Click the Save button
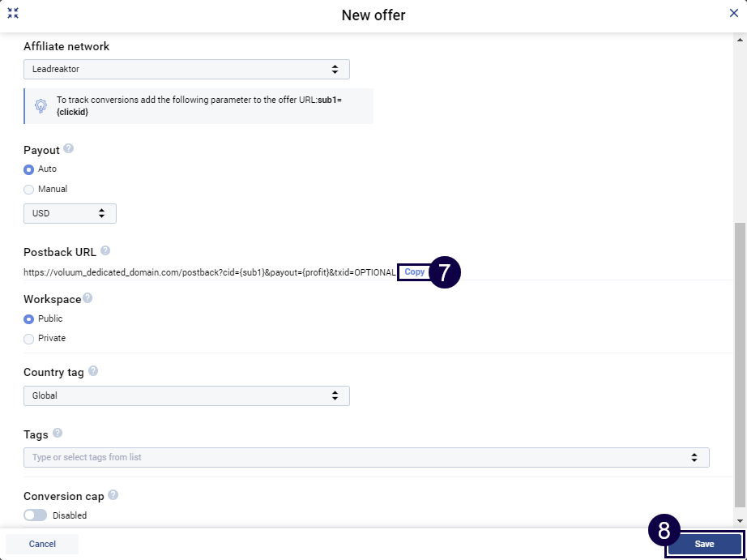 click(x=704, y=544)
